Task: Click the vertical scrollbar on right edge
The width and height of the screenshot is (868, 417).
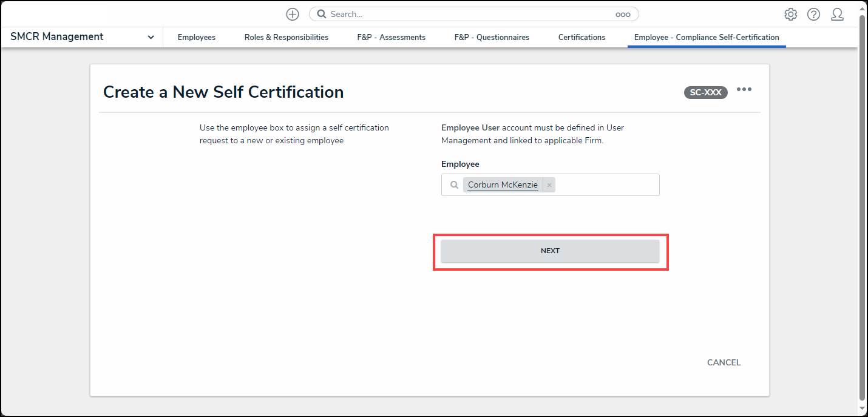Action: [863, 206]
